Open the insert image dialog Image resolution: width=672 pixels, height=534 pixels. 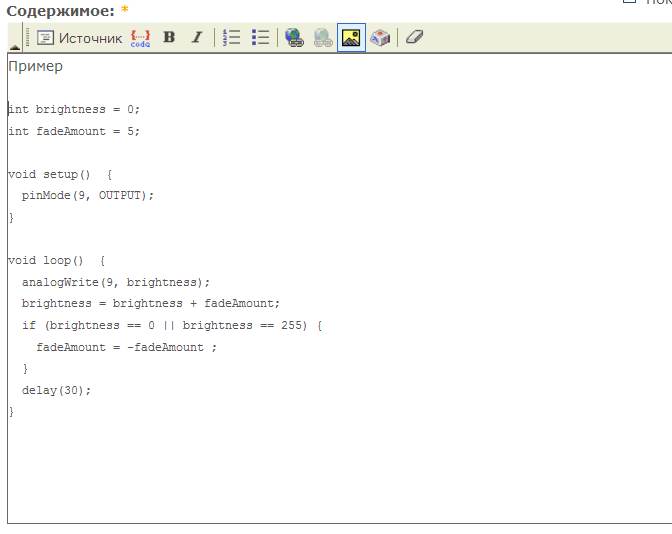point(351,38)
